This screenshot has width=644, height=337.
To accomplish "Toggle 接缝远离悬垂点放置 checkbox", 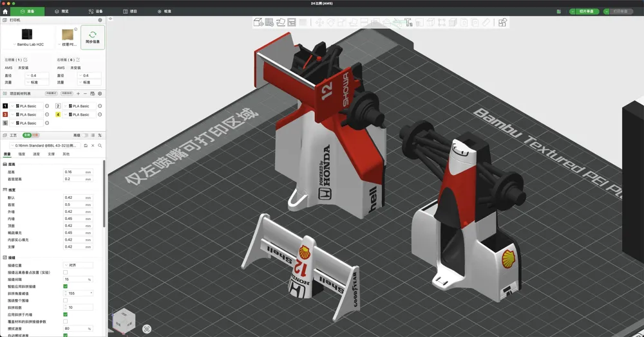I will [x=65, y=272].
